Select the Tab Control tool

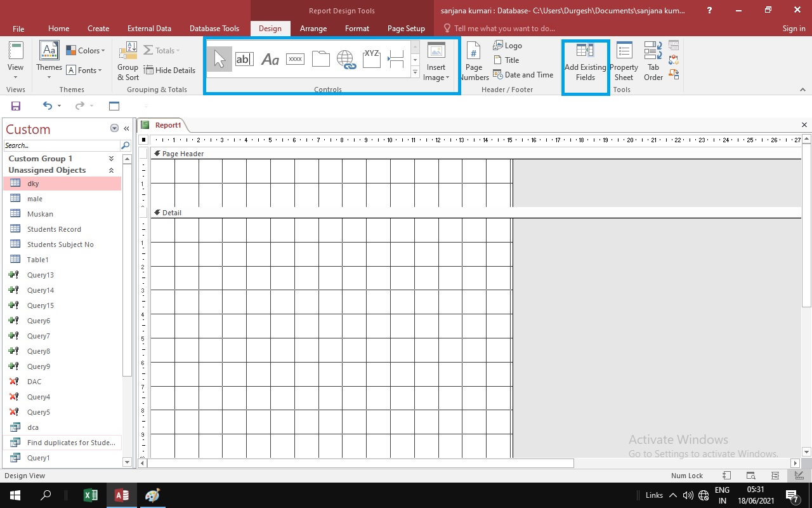320,58
